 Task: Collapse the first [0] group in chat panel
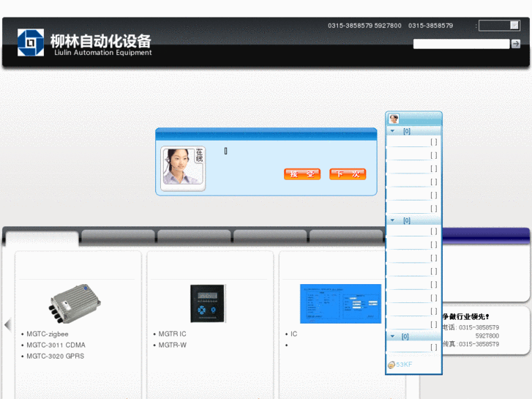(392, 131)
